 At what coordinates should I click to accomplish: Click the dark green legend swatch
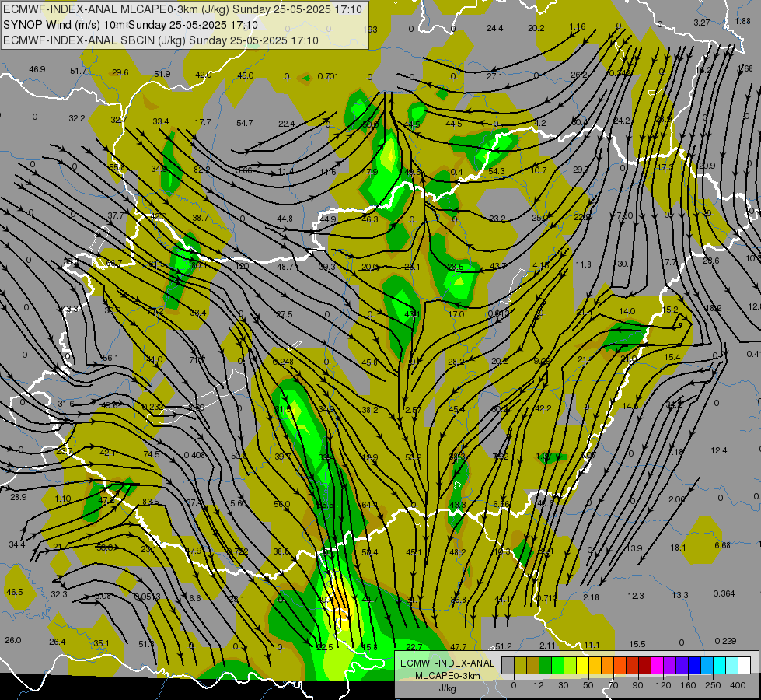(545, 665)
